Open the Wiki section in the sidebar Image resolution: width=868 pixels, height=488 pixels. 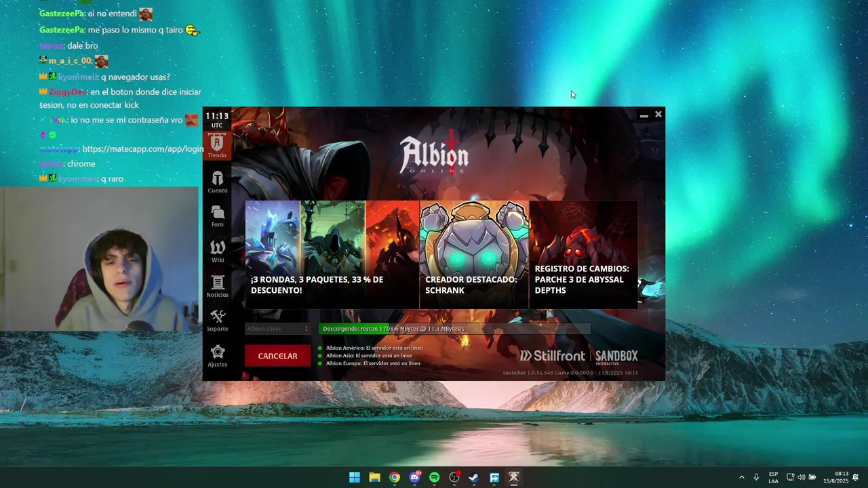click(x=217, y=252)
